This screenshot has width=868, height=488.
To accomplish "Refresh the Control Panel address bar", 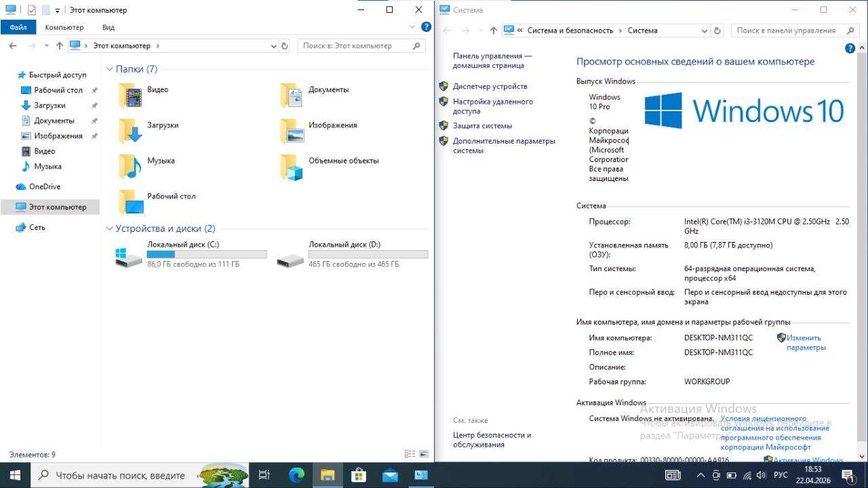I will (x=717, y=30).
